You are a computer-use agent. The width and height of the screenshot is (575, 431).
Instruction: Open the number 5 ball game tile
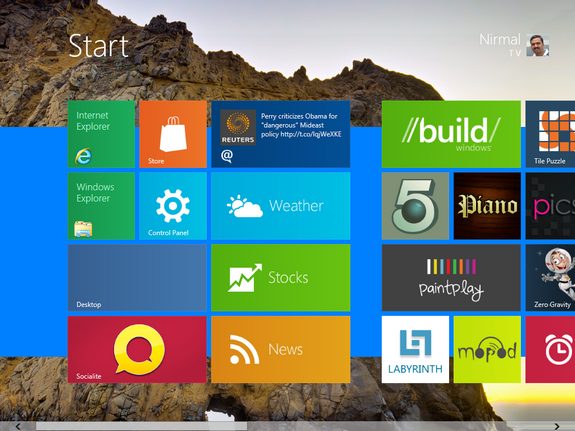coord(415,206)
